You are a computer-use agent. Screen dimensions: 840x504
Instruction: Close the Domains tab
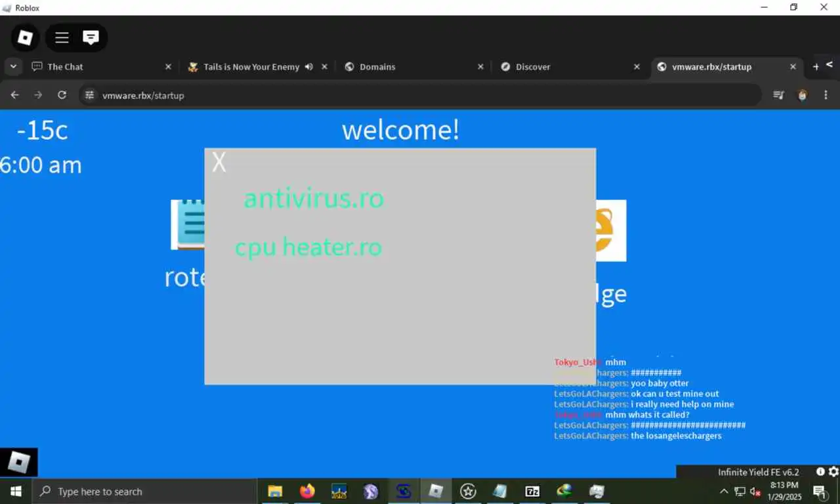(x=480, y=67)
